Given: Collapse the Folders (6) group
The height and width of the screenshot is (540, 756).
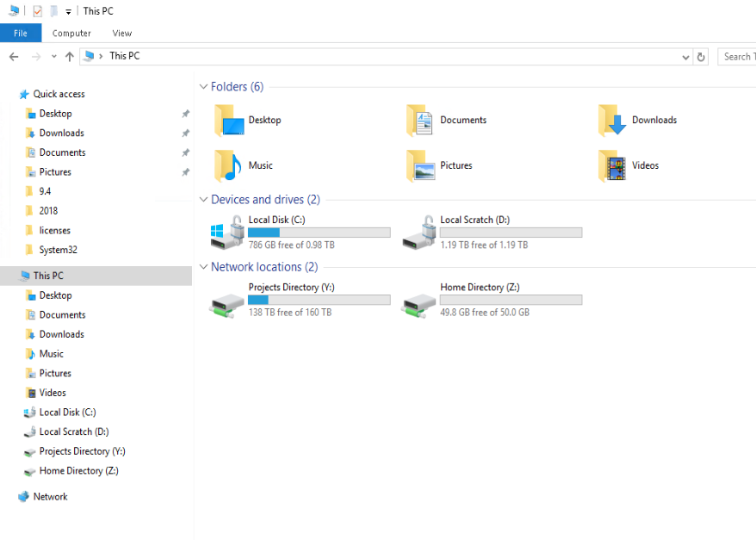Looking at the screenshot, I should click(x=203, y=87).
